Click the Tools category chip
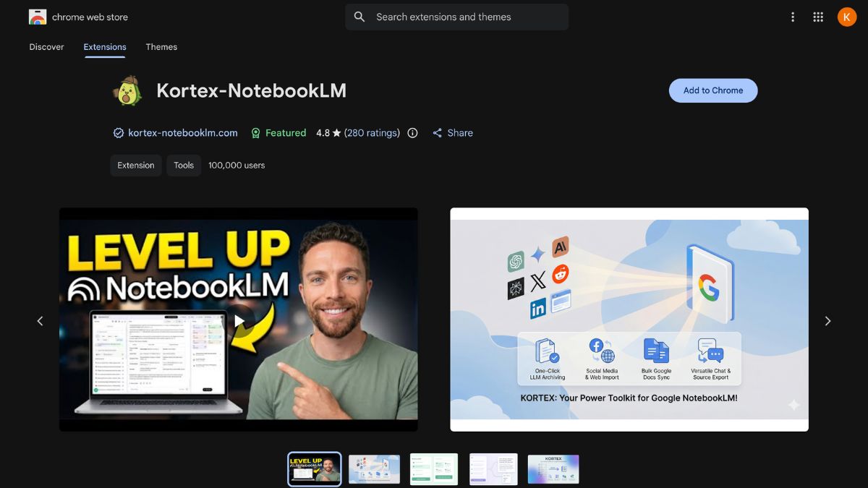This screenshot has height=488, width=868. click(184, 166)
